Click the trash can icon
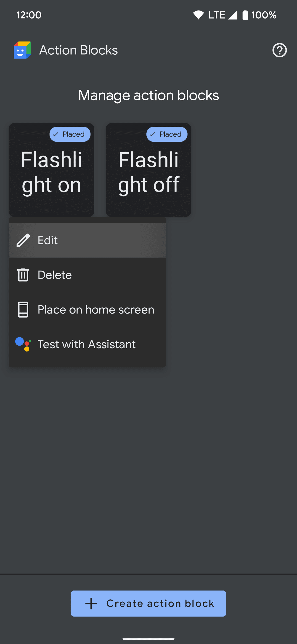297x644 pixels. (23, 275)
